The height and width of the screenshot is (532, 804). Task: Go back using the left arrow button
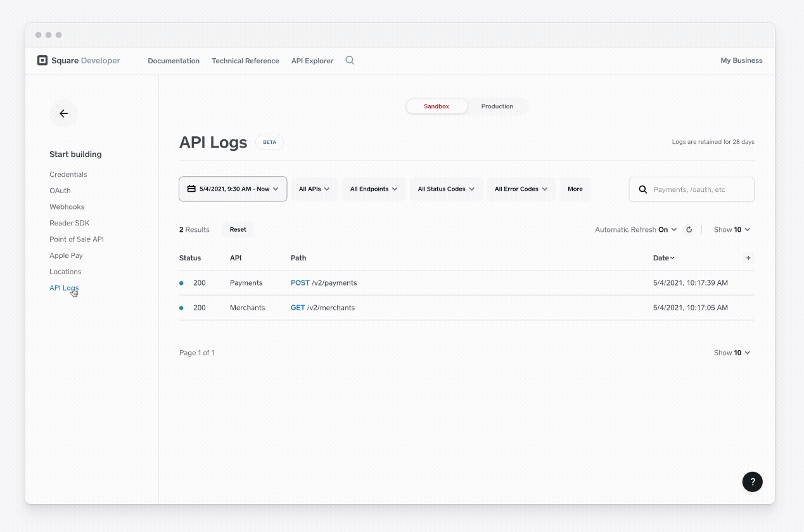tap(63, 113)
